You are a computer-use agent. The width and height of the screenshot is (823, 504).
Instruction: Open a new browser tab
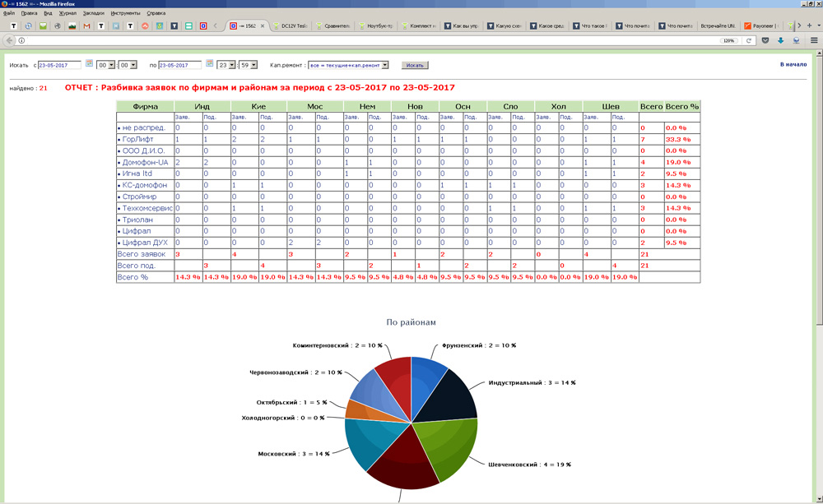(x=808, y=26)
